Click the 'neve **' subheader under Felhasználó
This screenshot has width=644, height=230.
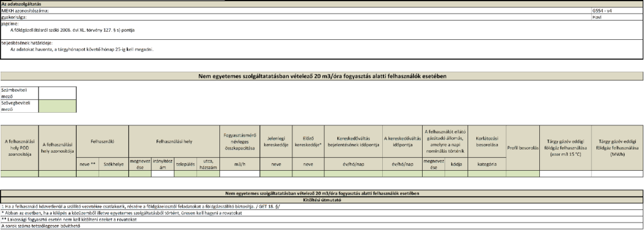click(87, 164)
